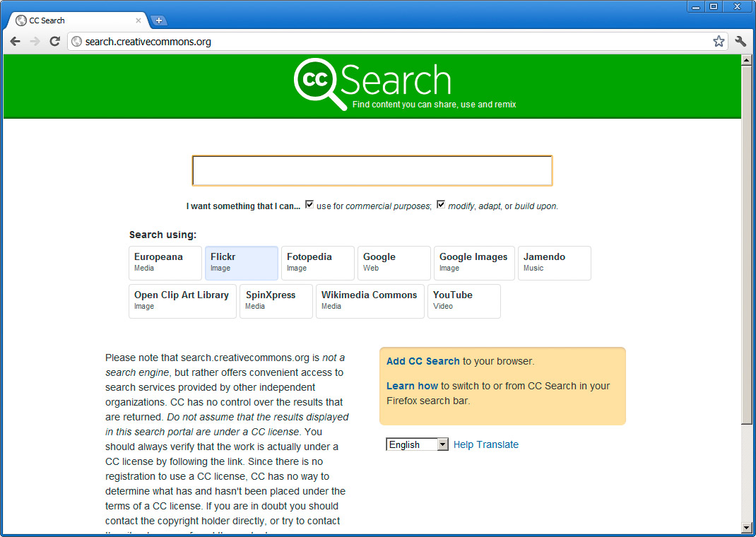Minimize the browser window
This screenshot has height=537, width=756.
696,7
